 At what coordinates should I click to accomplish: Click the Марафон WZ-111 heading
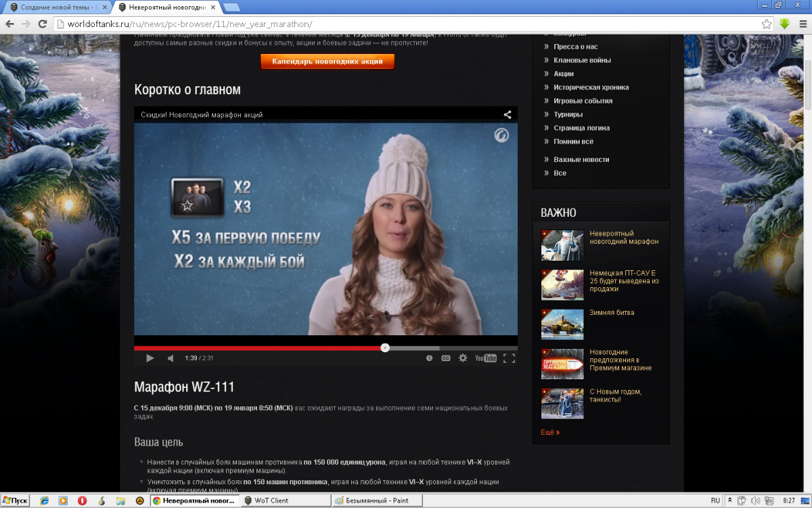coord(184,387)
